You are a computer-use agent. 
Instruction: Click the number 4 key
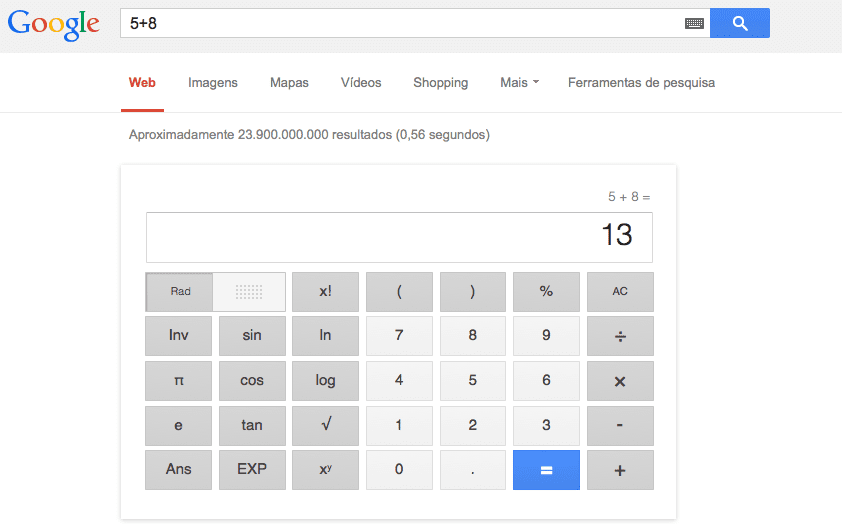tap(399, 381)
